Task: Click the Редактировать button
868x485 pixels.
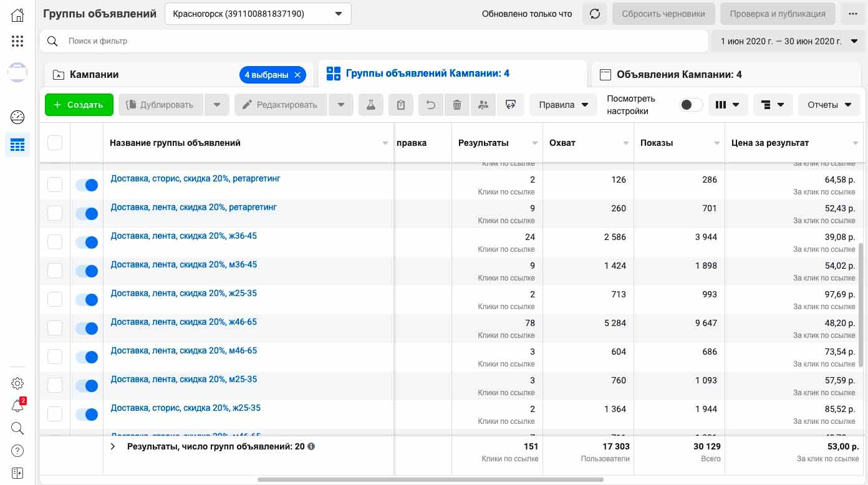Action: [281, 105]
